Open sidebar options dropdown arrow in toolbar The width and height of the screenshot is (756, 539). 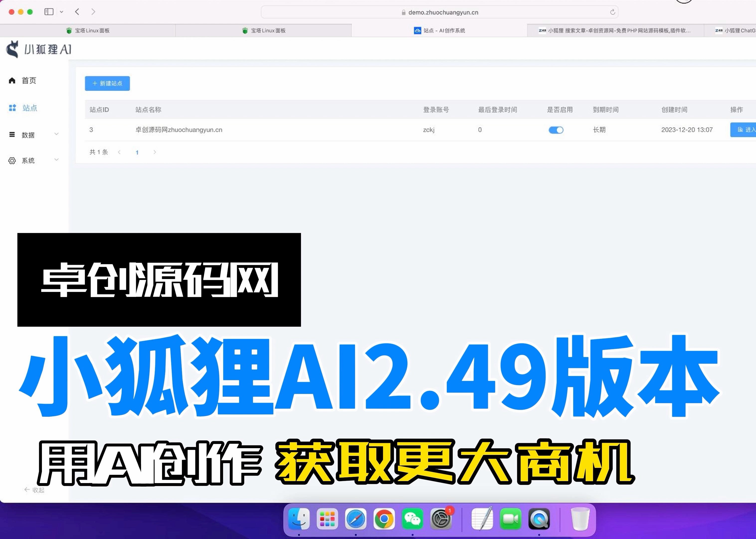(x=61, y=12)
